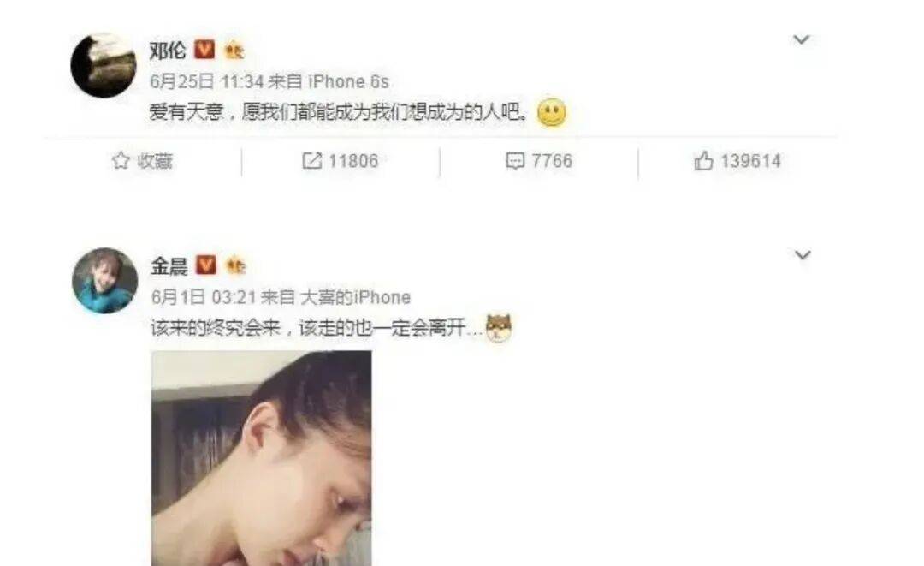
Task: Open comments via the 7766 comment icon
Action: pos(515,161)
